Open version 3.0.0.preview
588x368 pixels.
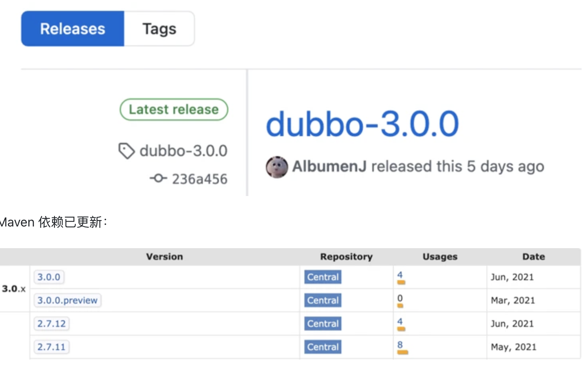[x=67, y=300]
